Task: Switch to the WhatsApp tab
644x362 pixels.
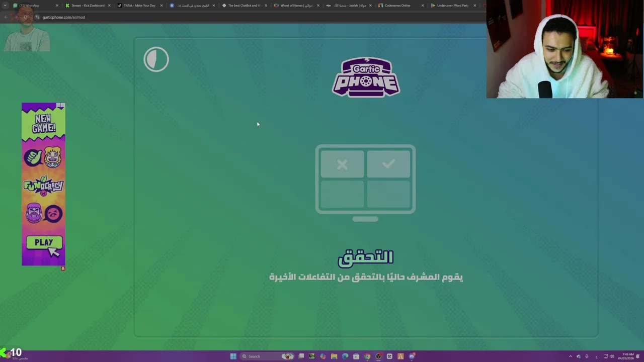Action: pos(34,6)
